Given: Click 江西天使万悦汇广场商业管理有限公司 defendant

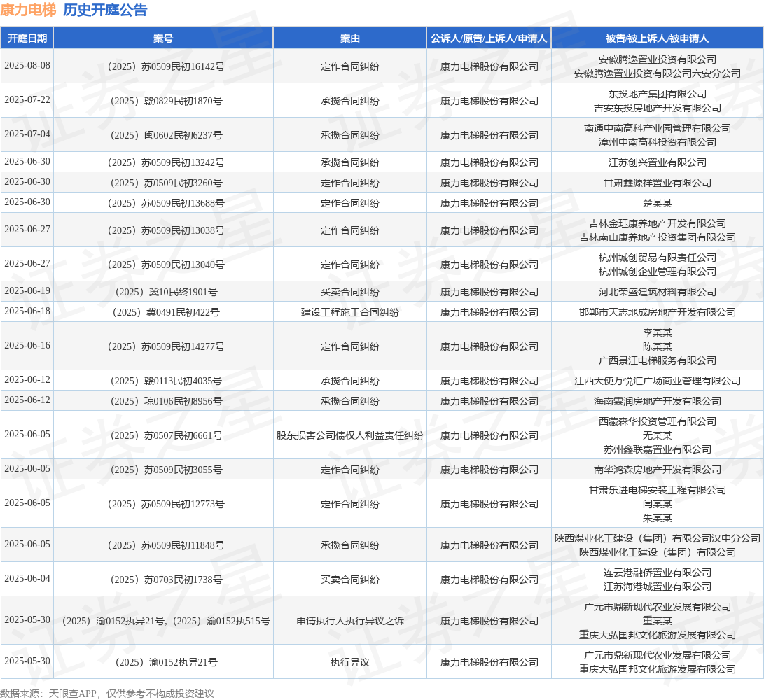Looking at the screenshot, I should [658, 380].
